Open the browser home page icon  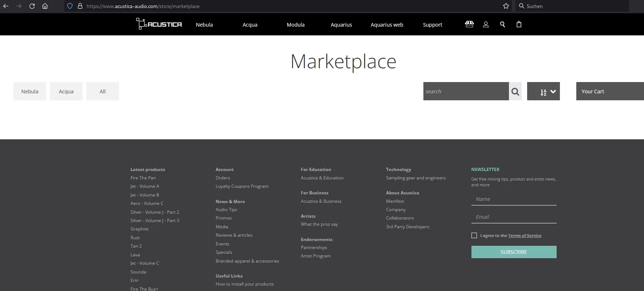coord(45,6)
